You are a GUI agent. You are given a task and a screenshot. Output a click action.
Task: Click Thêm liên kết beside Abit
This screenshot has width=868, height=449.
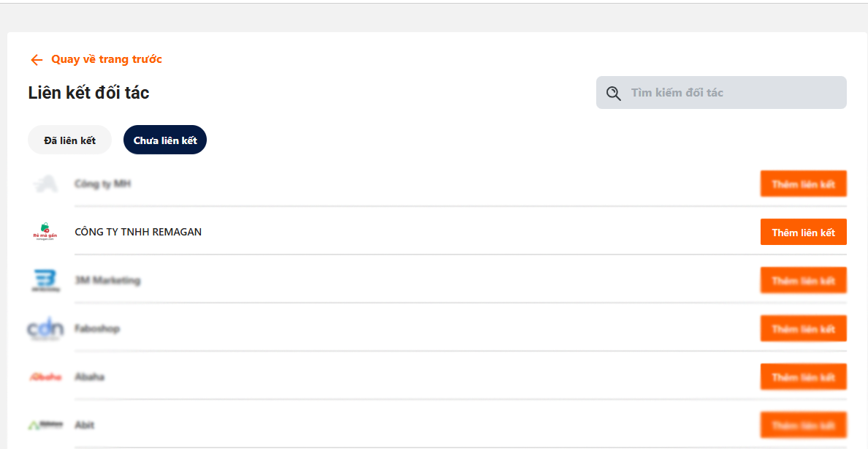pos(803,425)
